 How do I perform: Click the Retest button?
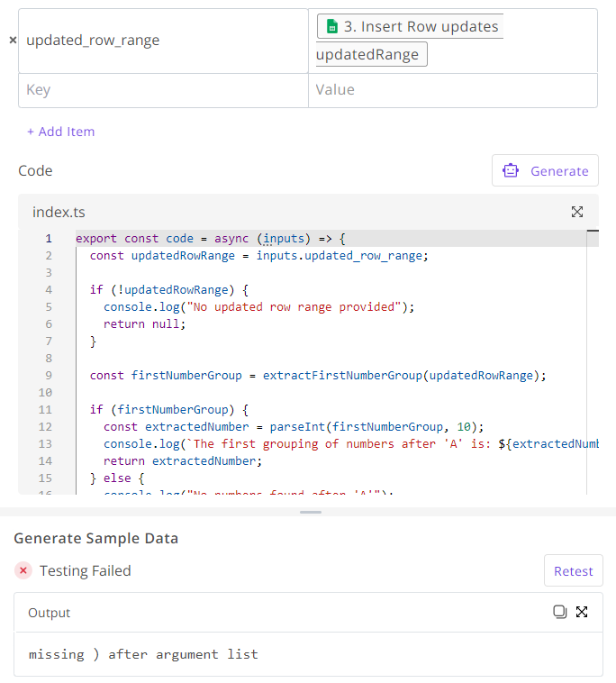tap(573, 570)
